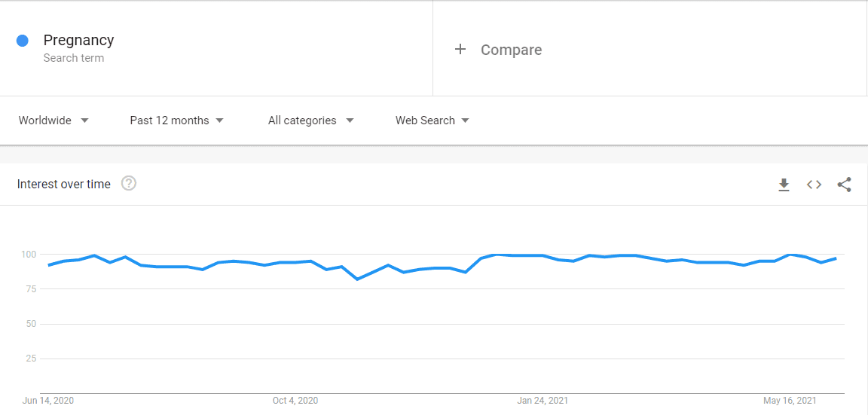Open help for Interest over time
This screenshot has width=868, height=415.
click(x=129, y=183)
